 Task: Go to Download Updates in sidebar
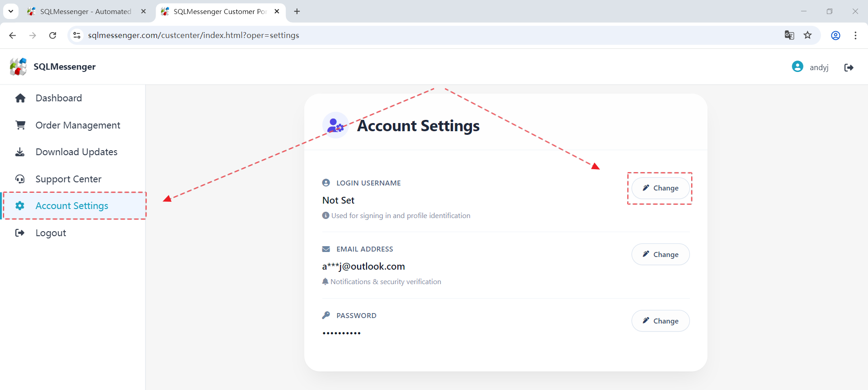(76, 152)
